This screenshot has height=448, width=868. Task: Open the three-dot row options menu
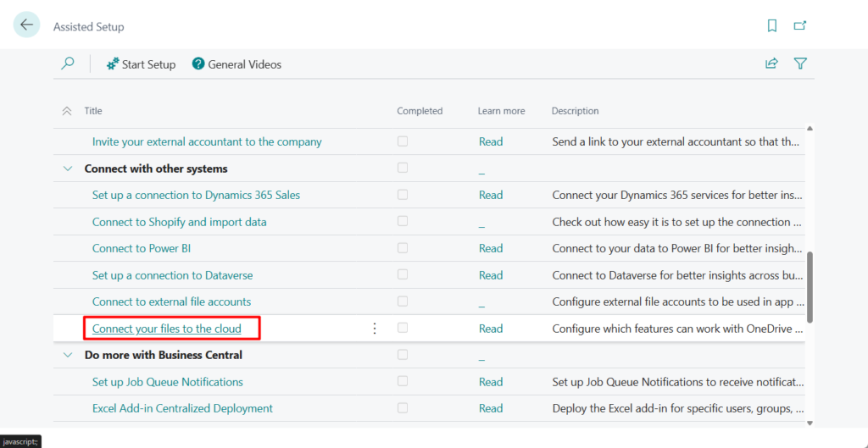click(x=375, y=329)
